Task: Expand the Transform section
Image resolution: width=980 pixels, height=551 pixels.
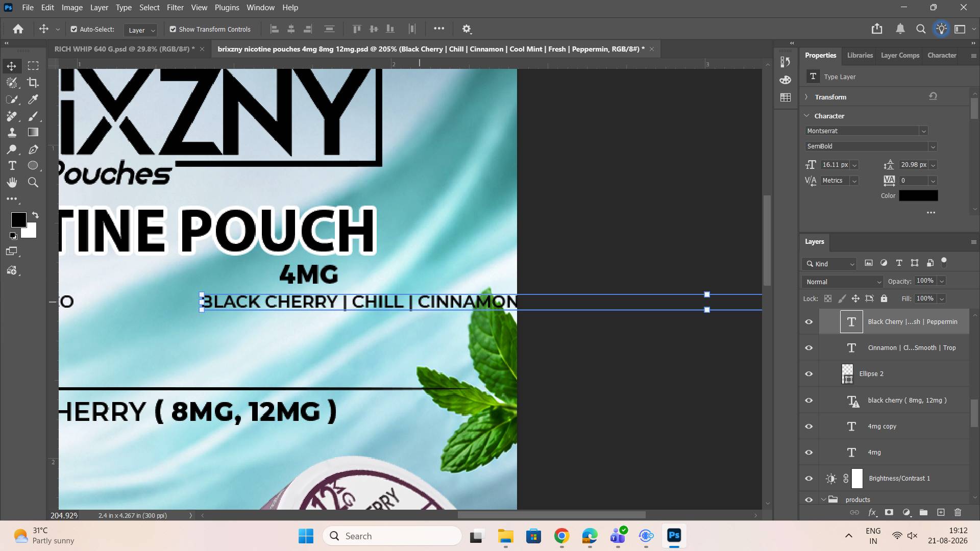Action: (x=806, y=97)
